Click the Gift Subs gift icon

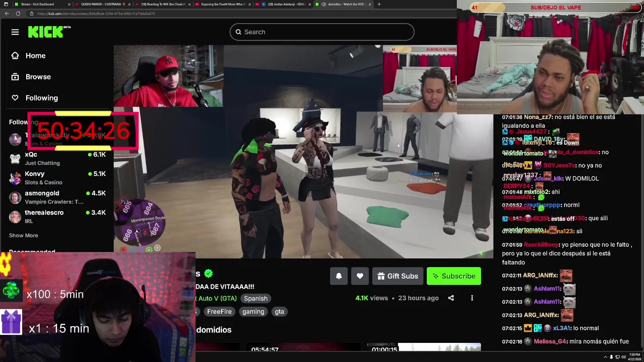pyautogui.click(x=381, y=276)
